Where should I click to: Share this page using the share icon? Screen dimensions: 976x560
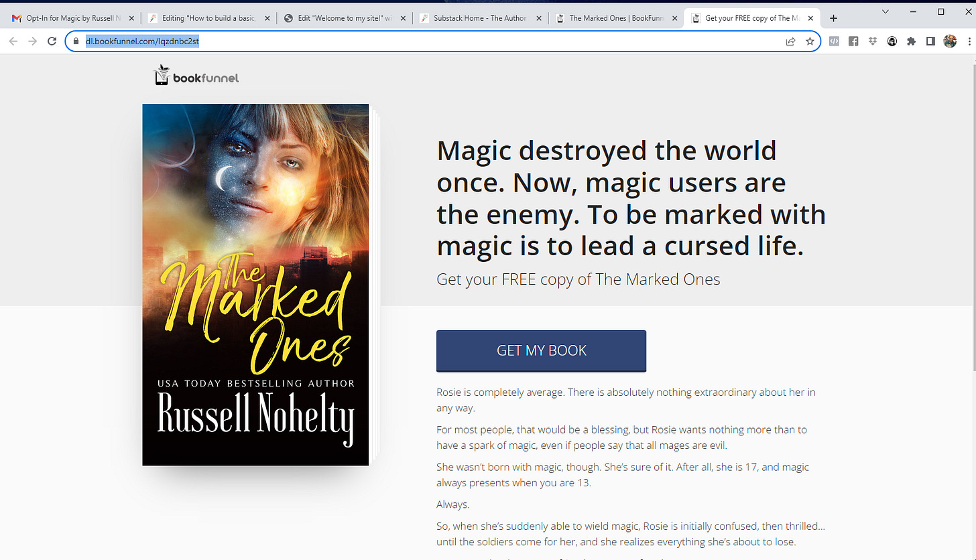tap(791, 42)
